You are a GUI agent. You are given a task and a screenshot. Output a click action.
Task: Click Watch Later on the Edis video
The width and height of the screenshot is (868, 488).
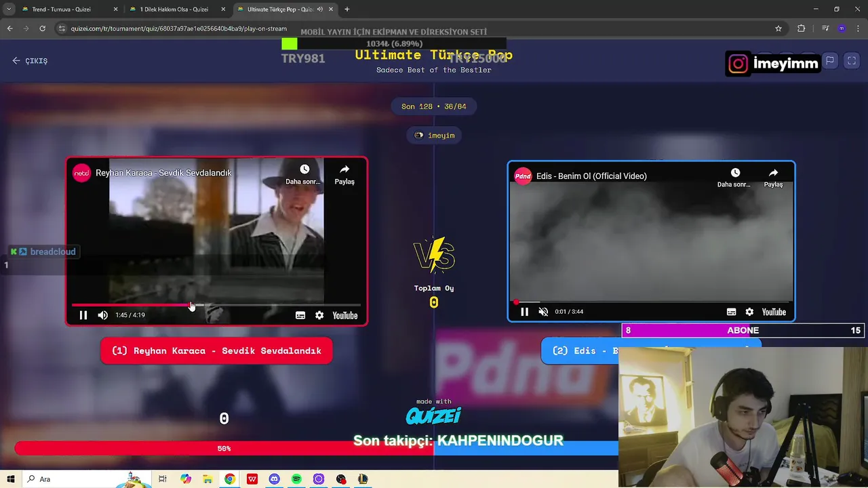tap(735, 178)
